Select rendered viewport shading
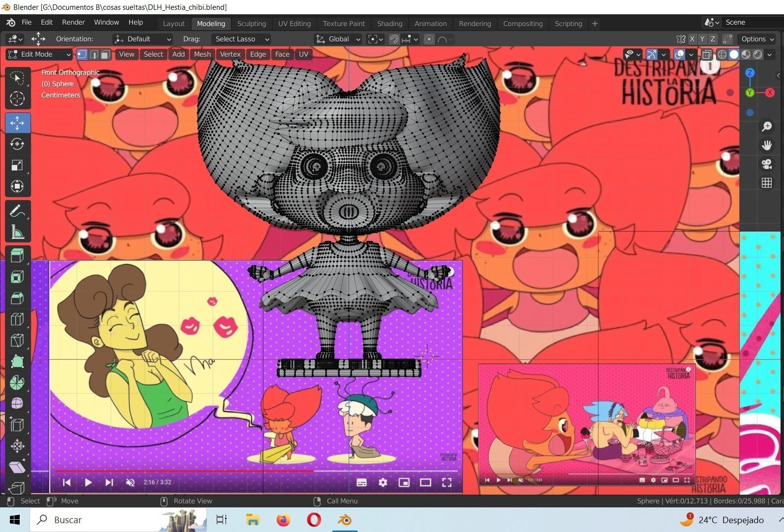784x532 pixels. click(758, 54)
